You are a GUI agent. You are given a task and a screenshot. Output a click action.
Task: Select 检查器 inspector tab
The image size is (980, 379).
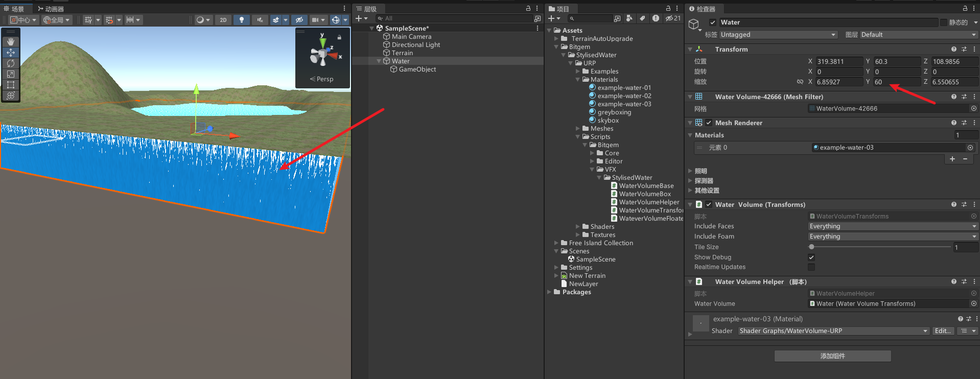pos(702,9)
